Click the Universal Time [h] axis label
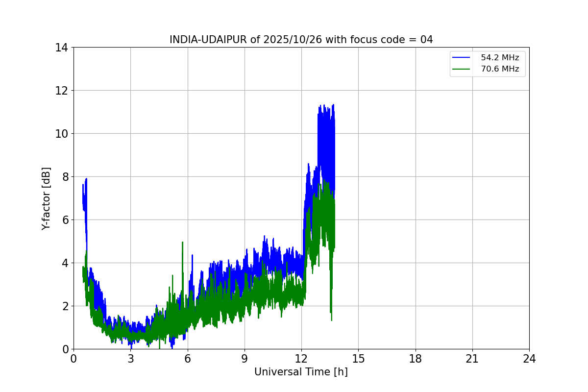This screenshot has width=588, height=392. [x=301, y=372]
